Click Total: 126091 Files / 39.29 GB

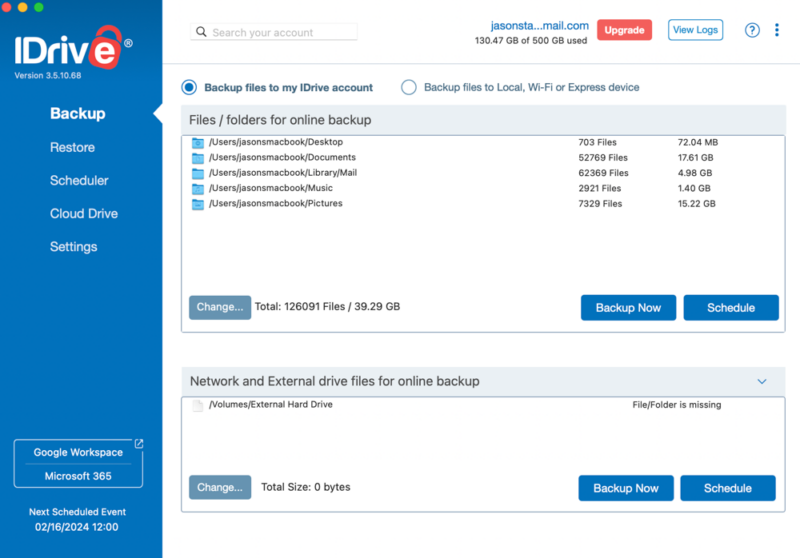point(328,307)
